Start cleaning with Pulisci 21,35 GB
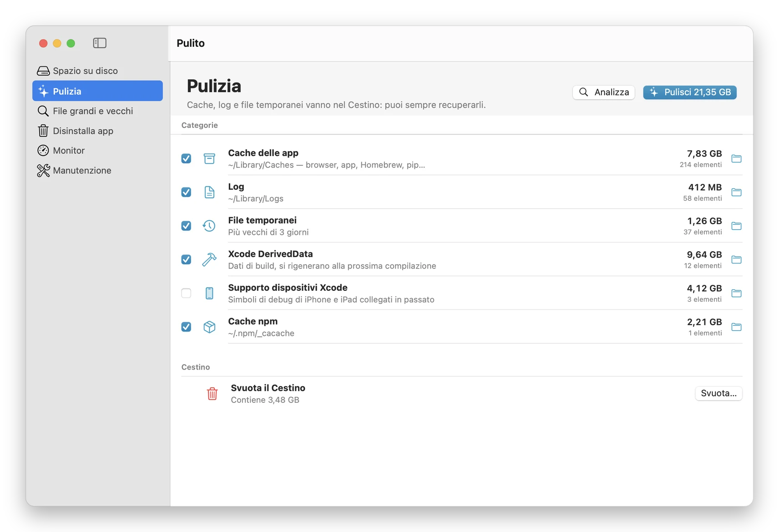779x532 pixels. [690, 92]
